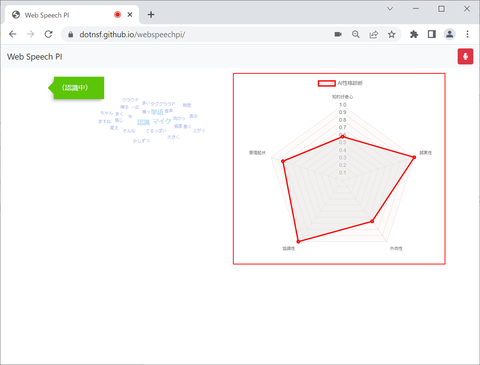480x365 pixels.
Task: Click the camera indicator in address bar
Action: coord(338,34)
